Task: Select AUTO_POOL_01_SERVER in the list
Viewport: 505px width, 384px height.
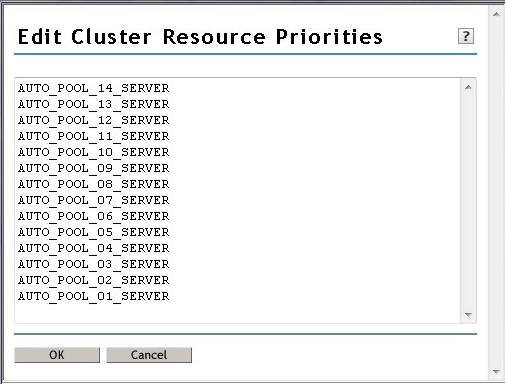Action: point(94,296)
